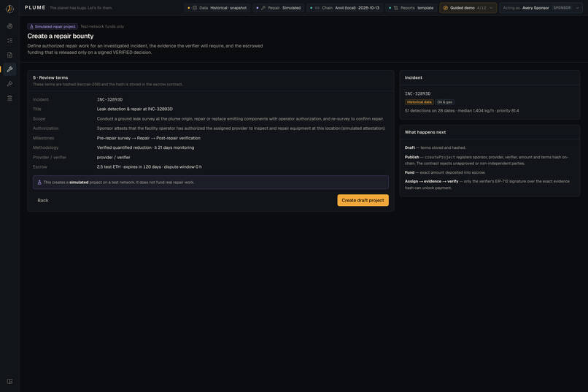Expand the Guided demo dropdown
Screen dimensions: 588x392
click(468, 8)
